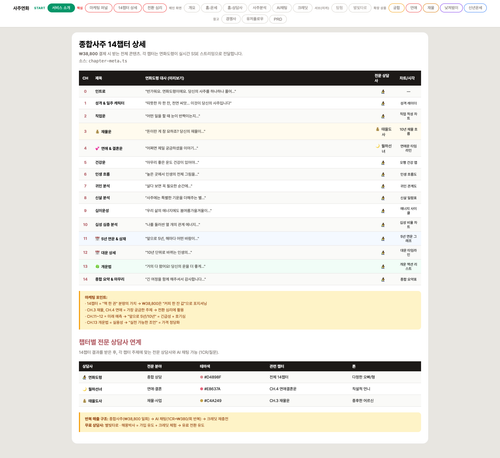
Task: Click moon emoji in the #E8637A counselor row
Action: pos(85,389)
